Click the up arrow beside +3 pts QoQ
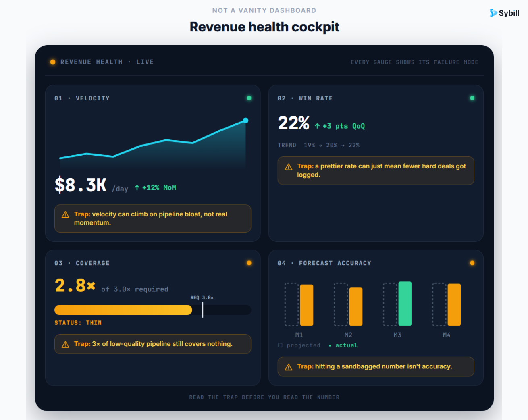The height and width of the screenshot is (420, 528). tap(317, 126)
